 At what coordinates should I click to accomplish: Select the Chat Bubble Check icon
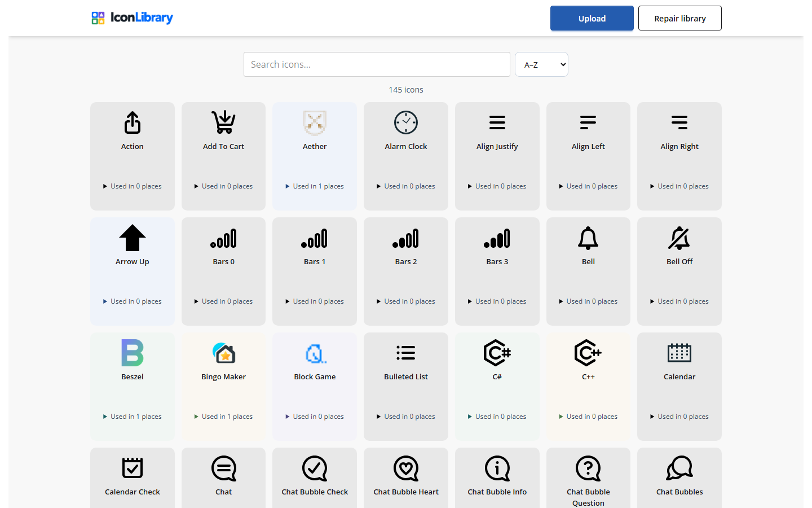pos(315,468)
